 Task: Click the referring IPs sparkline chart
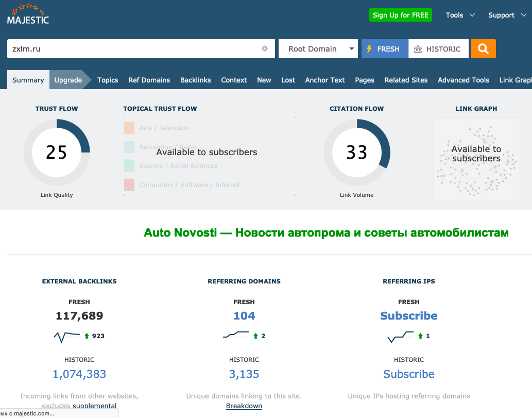coord(400,336)
